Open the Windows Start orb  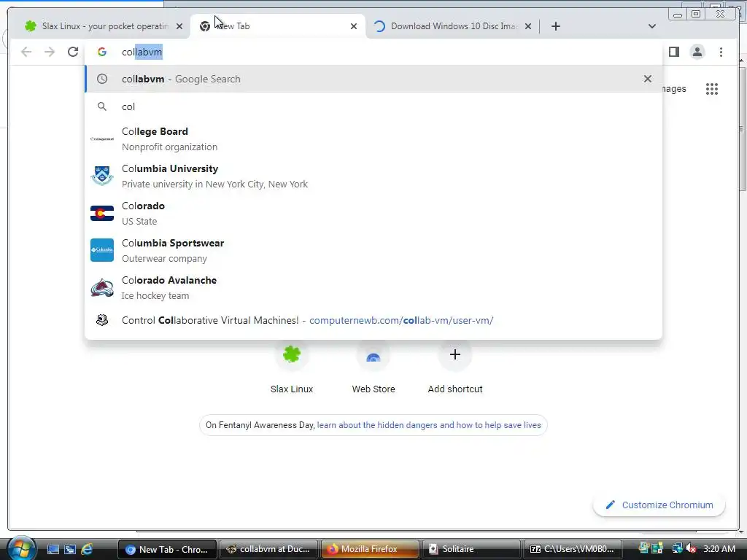pyautogui.click(x=21, y=548)
